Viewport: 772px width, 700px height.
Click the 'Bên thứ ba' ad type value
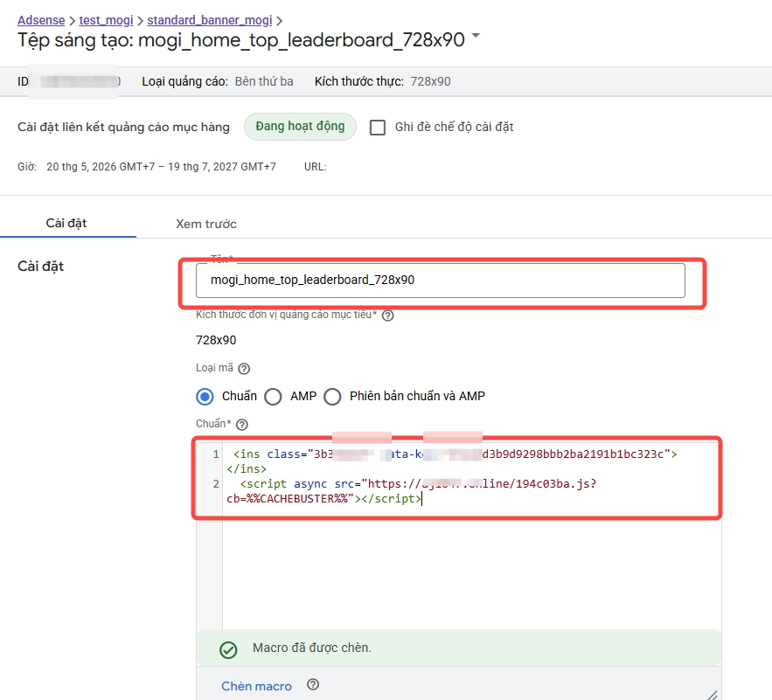[264, 82]
